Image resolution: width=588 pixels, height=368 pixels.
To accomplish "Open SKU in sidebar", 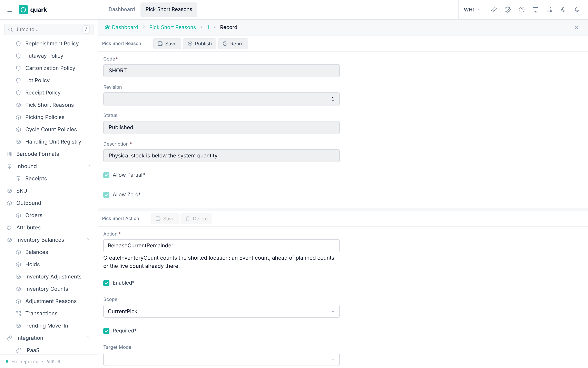I will 22,191.
